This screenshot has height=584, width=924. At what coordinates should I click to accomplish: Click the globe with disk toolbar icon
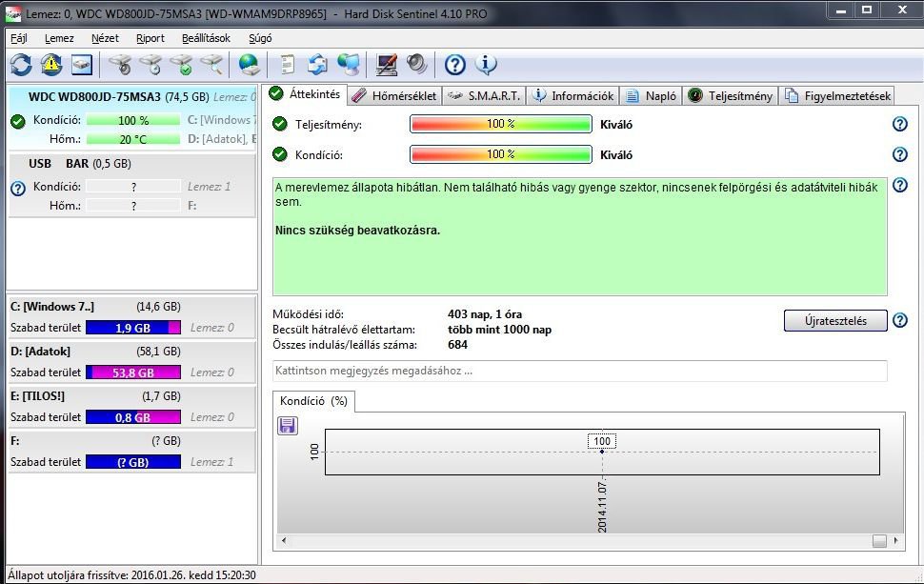click(250, 64)
